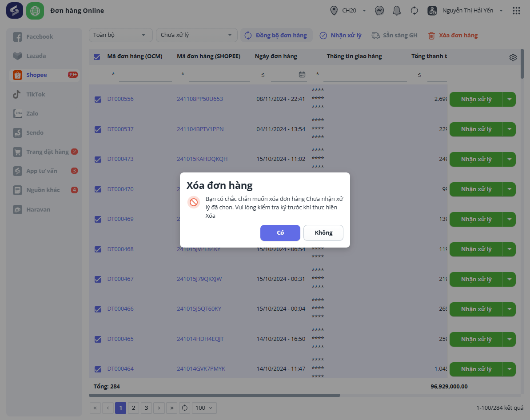Expand action arrow for order DT000556
The image size is (530, 420).
[x=509, y=100]
